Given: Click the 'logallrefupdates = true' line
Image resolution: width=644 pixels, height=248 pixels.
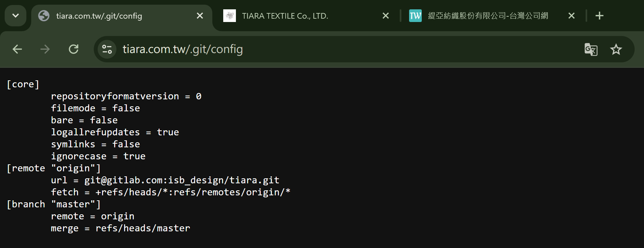Looking at the screenshot, I should click(x=115, y=132).
